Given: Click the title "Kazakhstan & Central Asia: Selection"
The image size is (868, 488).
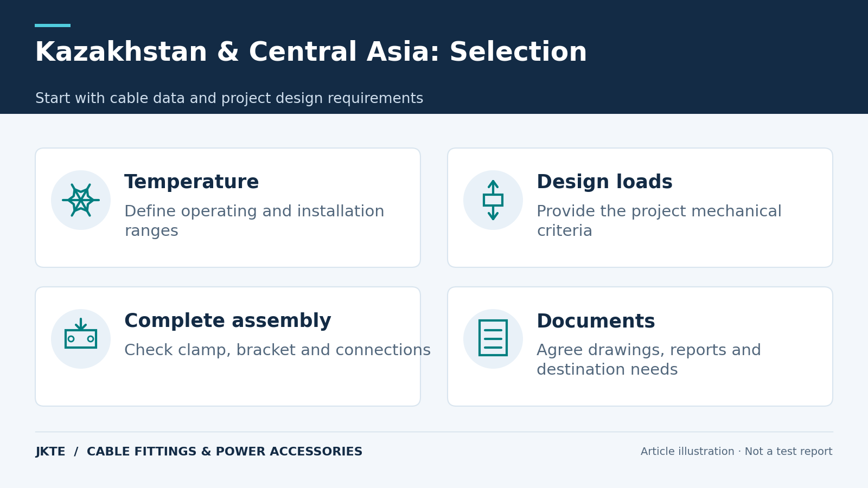Looking at the screenshot, I should [311, 53].
